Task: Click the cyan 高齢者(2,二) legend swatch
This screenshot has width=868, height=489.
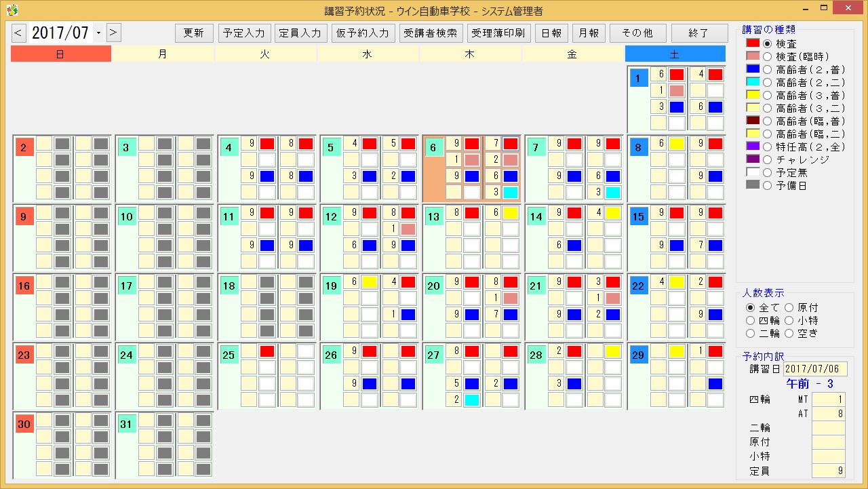Action: pos(752,82)
